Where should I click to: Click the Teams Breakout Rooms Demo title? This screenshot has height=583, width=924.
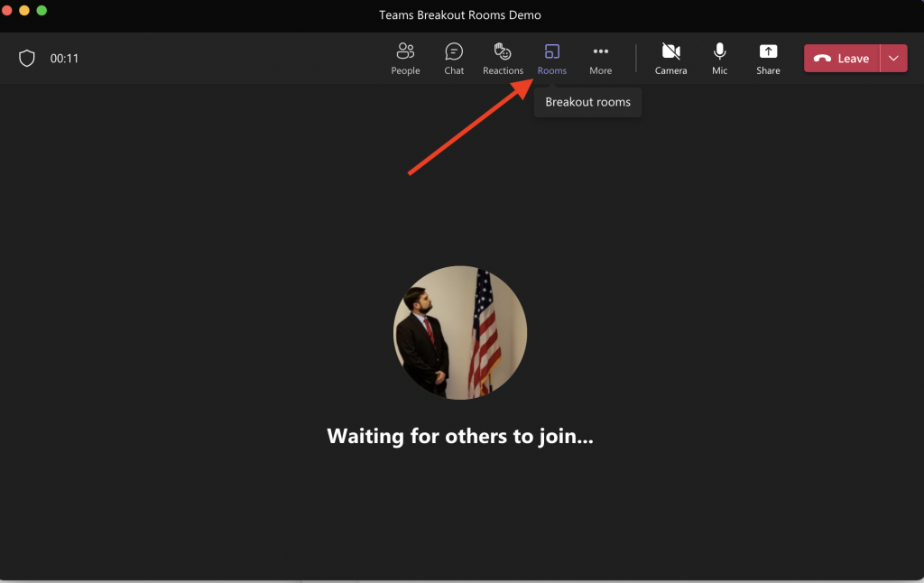tap(461, 14)
